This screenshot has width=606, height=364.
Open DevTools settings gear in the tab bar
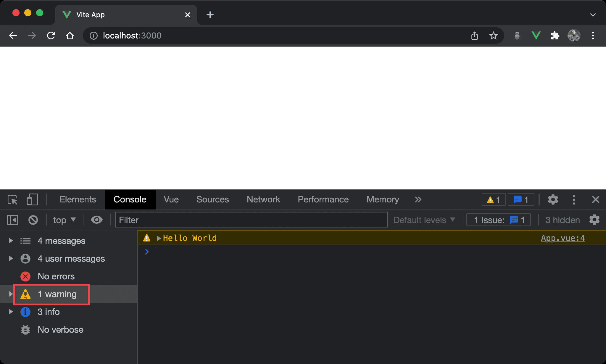(553, 200)
